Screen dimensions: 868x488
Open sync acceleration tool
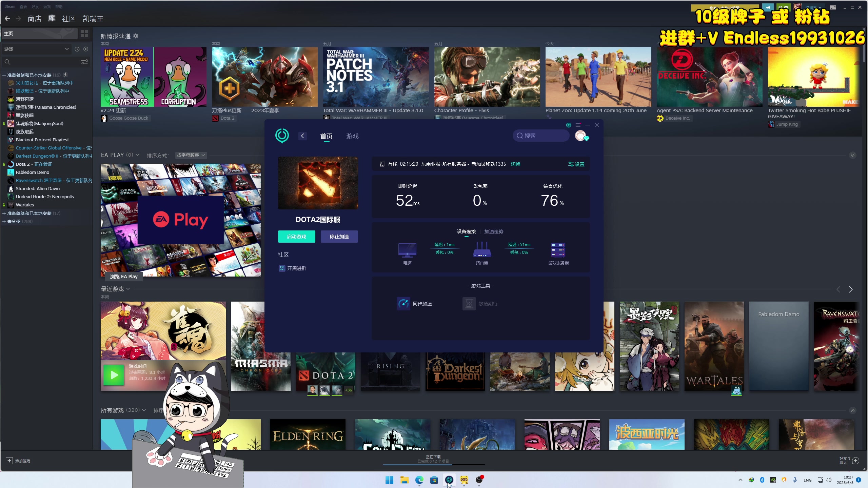click(415, 304)
